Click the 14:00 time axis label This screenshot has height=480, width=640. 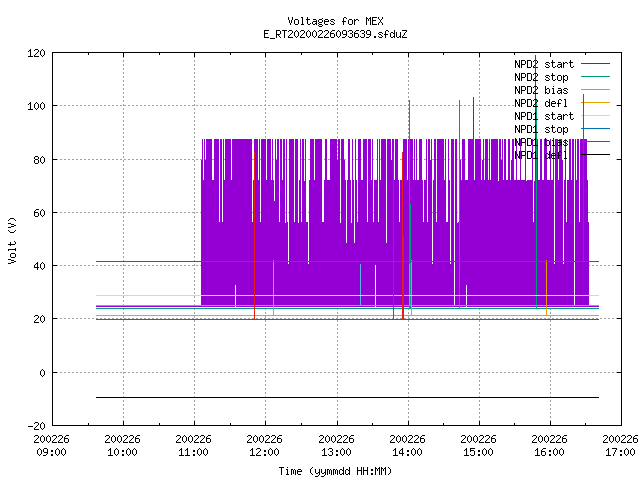(x=407, y=446)
